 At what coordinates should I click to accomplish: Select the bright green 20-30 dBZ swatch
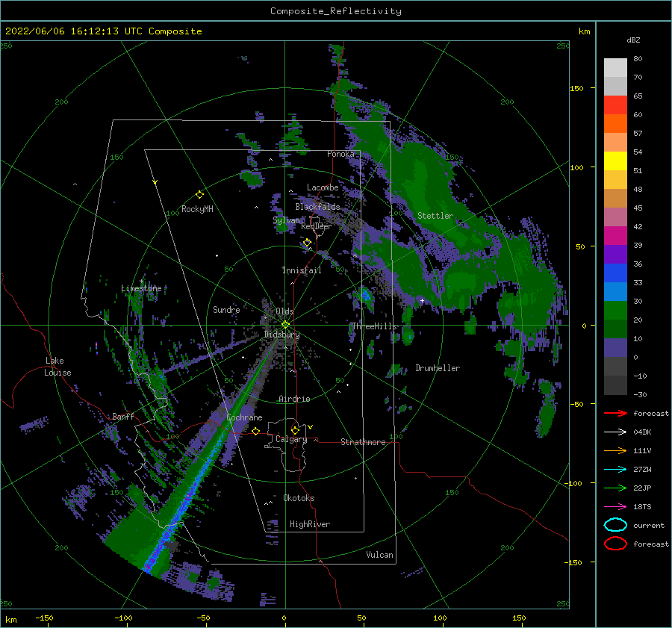[615, 311]
